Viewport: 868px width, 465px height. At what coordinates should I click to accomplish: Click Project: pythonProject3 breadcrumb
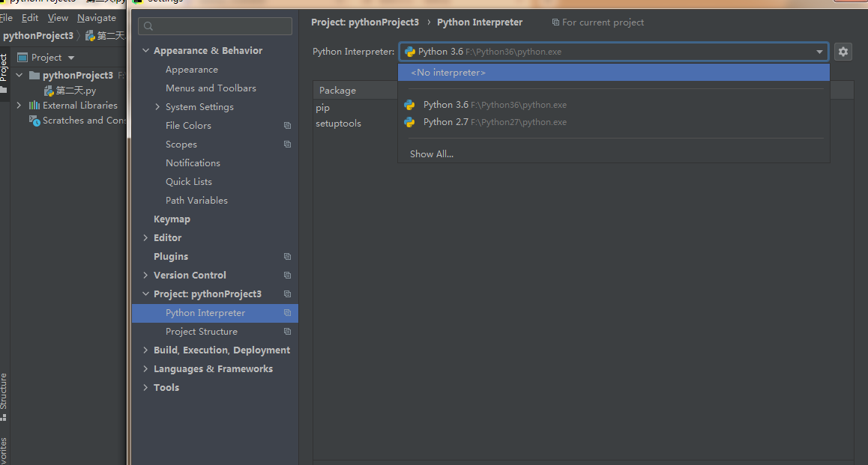tap(365, 22)
